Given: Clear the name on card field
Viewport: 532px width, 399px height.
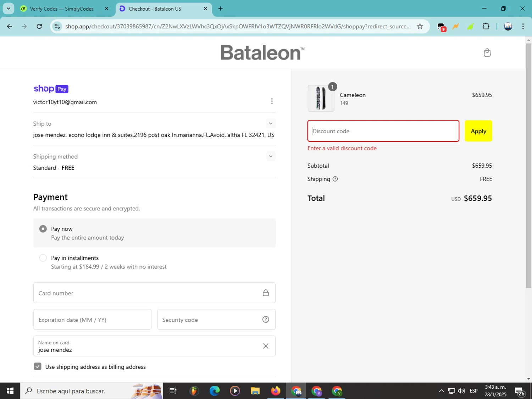Looking at the screenshot, I should pos(266,346).
